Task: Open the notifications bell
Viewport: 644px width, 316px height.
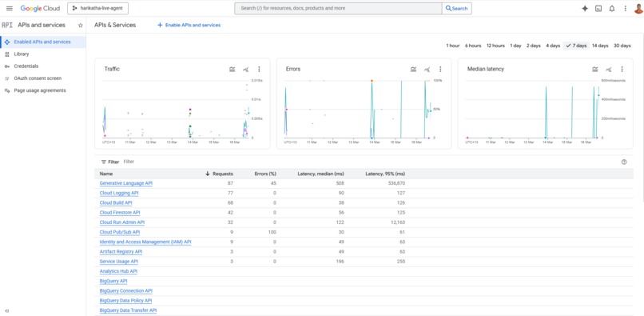Action: tap(612, 8)
